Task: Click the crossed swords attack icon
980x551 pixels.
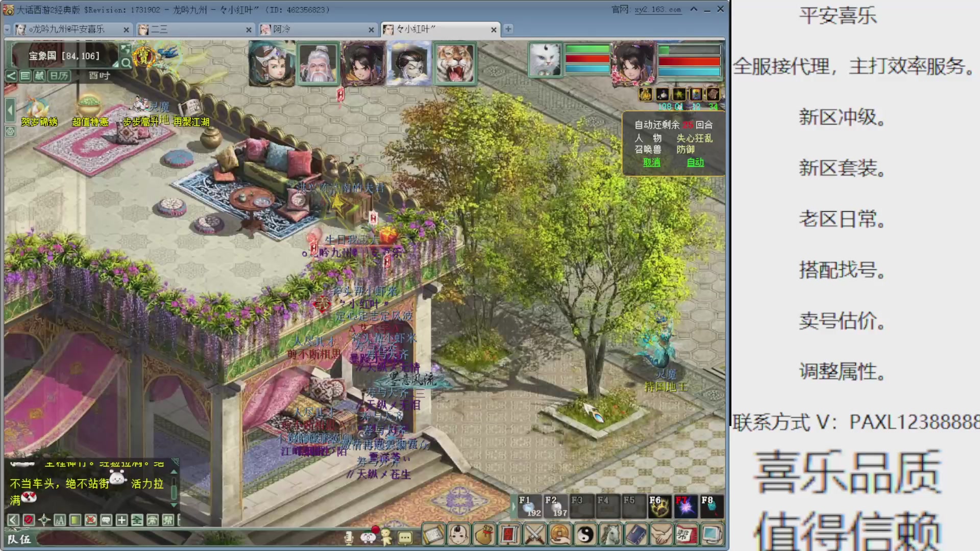Action: click(535, 535)
